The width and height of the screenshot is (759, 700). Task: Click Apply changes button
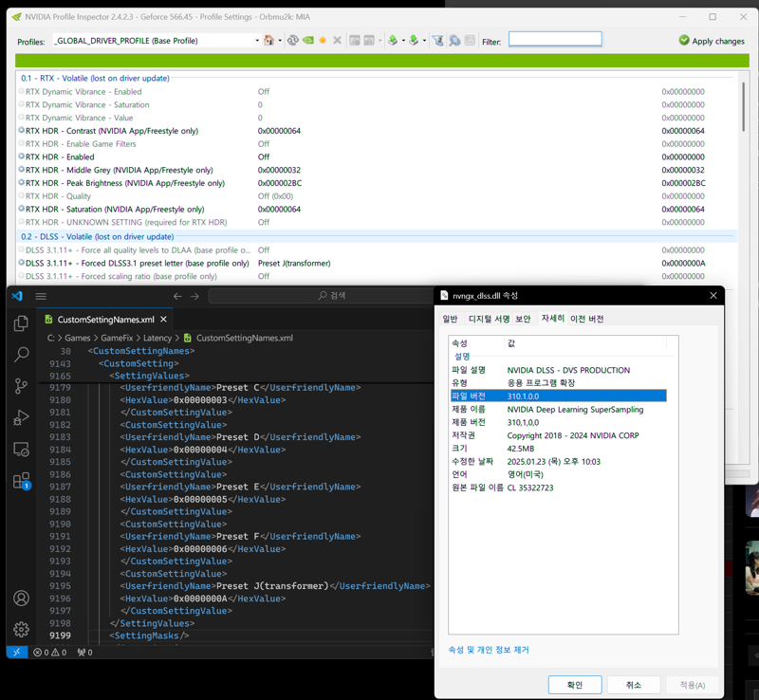712,41
